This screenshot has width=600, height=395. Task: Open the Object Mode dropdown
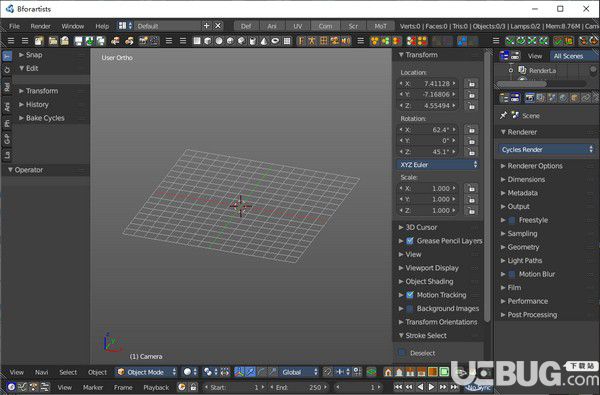point(146,372)
